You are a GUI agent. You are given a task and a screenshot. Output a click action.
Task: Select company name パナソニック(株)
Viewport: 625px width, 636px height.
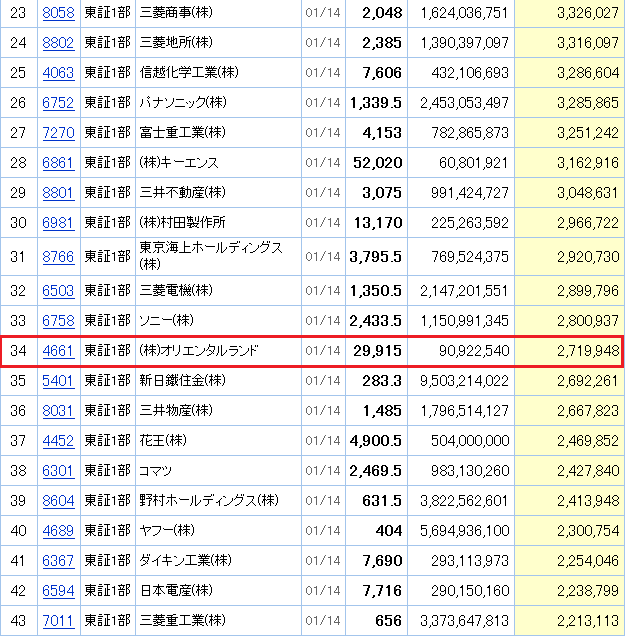click(183, 102)
